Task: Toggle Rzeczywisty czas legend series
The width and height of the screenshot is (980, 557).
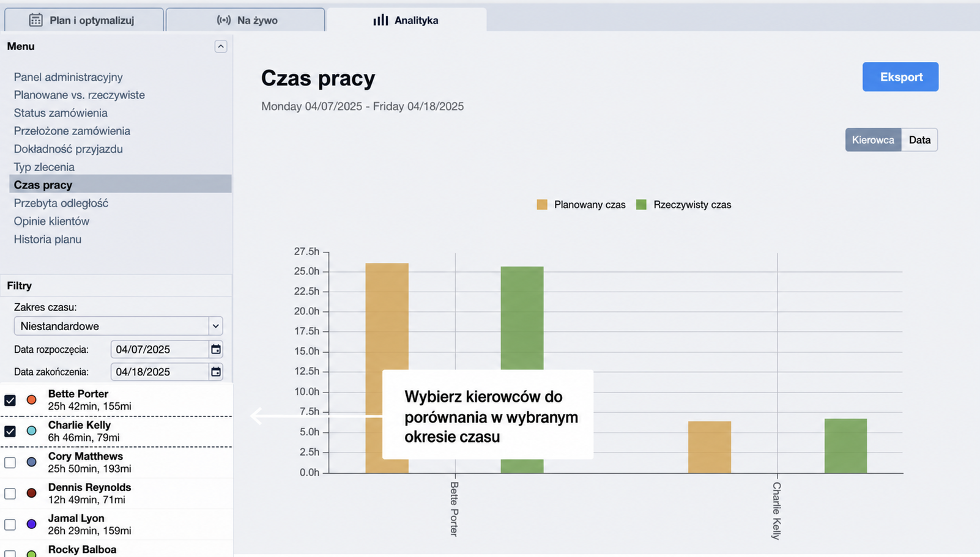Action: point(683,205)
